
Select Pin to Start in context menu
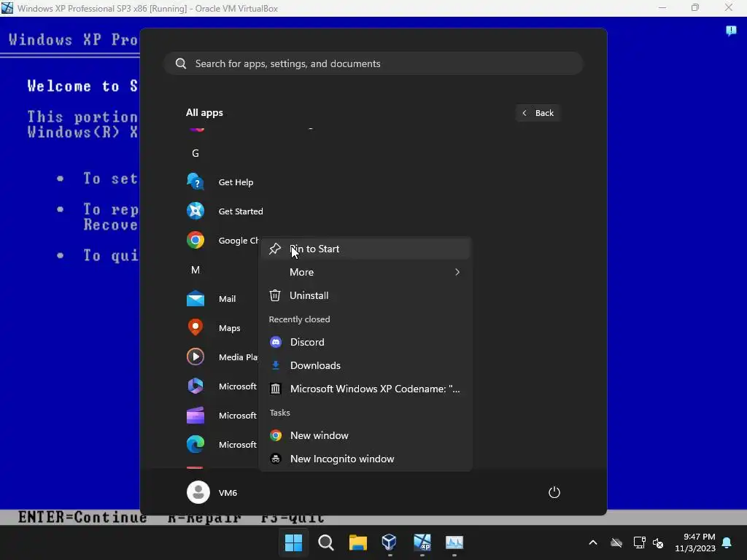pos(365,249)
